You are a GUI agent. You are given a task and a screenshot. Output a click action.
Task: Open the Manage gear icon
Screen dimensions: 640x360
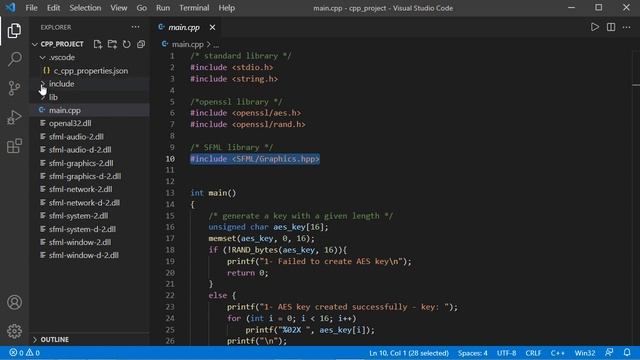point(14,331)
